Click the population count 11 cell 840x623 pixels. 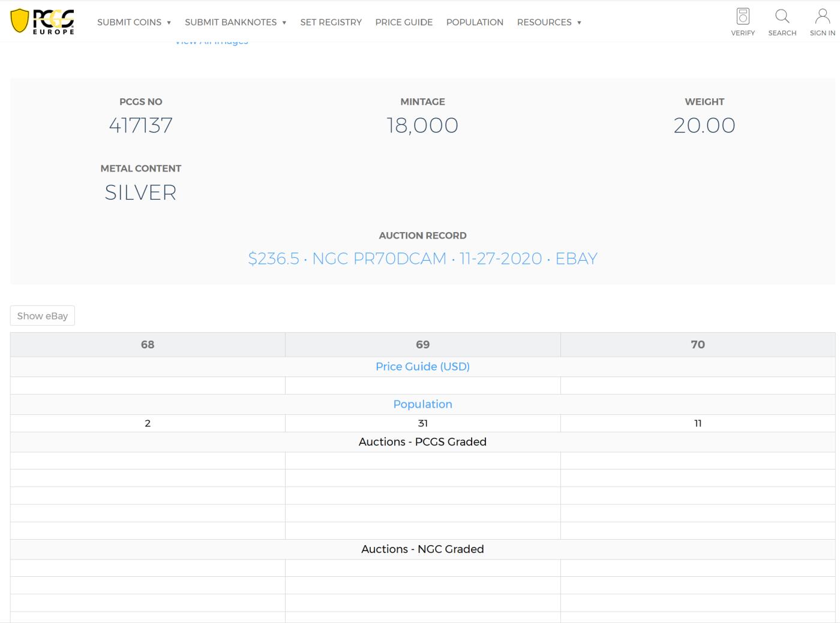697,423
